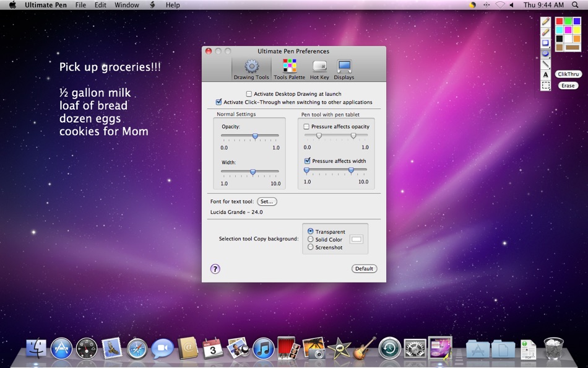The height and width of the screenshot is (368, 588).
Task: Open the Solid Color well in preferences
Action: tap(357, 239)
